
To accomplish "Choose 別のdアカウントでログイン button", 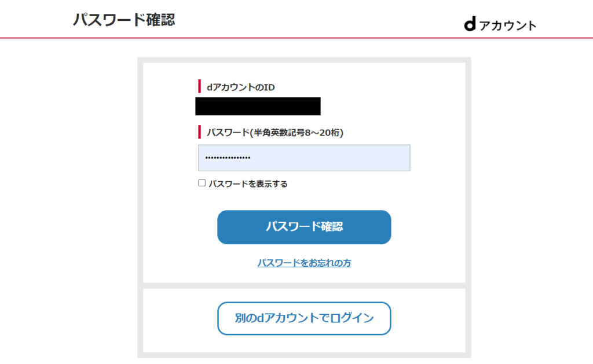I will pyautogui.click(x=304, y=318).
